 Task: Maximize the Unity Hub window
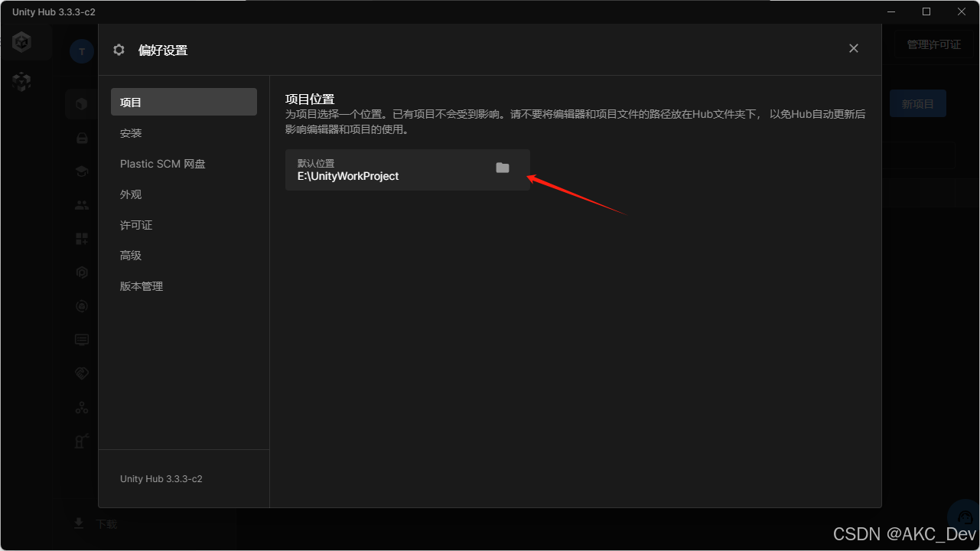(926, 11)
